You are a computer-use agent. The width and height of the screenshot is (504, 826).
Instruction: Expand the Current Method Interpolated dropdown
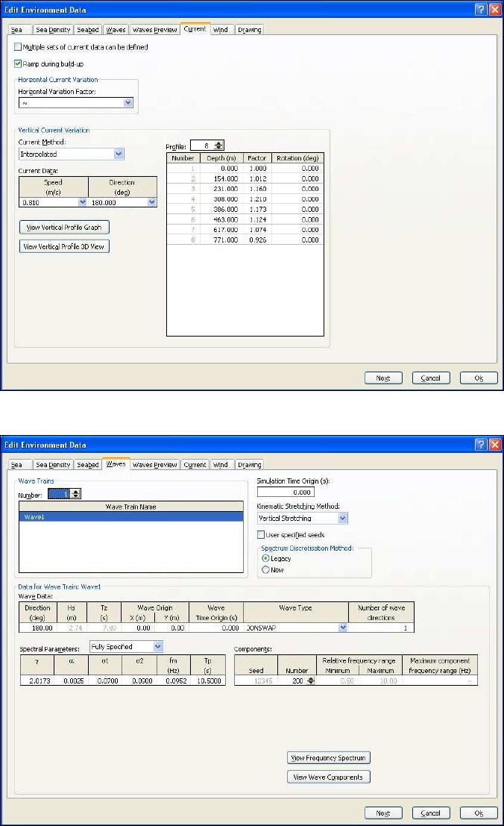(118, 154)
